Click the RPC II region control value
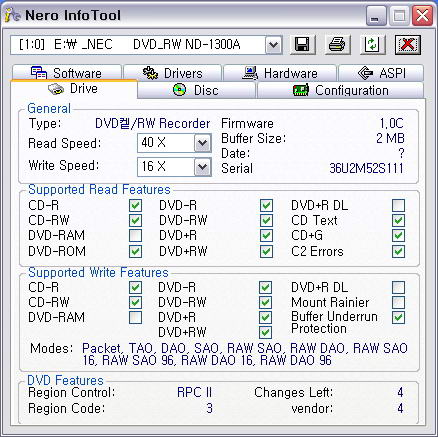This screenshot has height=437, width=438. tap(194, 392)
